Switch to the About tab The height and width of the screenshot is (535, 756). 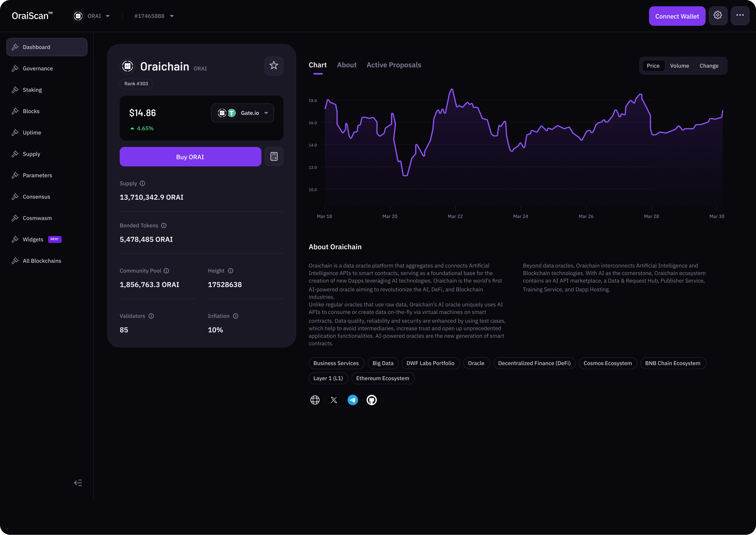[347, 65]
